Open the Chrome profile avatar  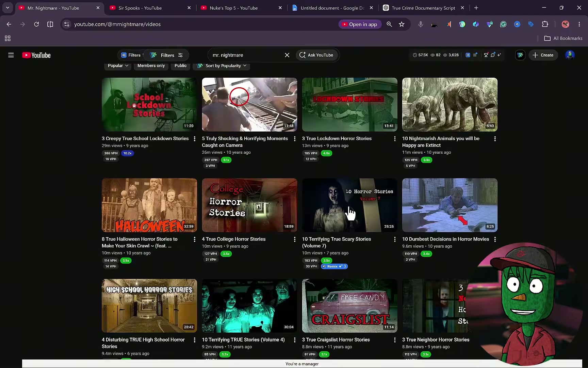pyautogui.click(x=566, y=24)
